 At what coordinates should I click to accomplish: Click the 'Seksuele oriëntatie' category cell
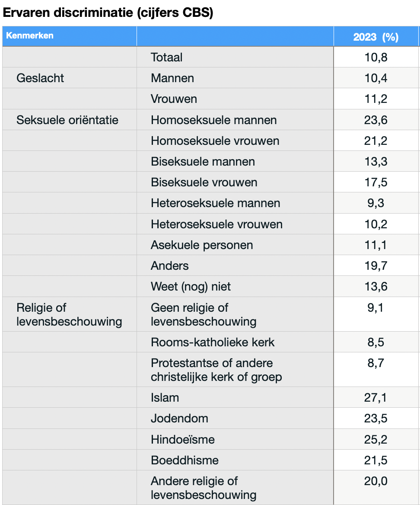point(67,120)
